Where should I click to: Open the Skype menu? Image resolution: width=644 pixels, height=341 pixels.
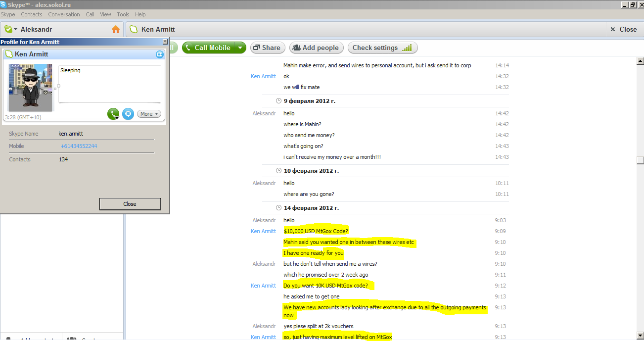8,14
